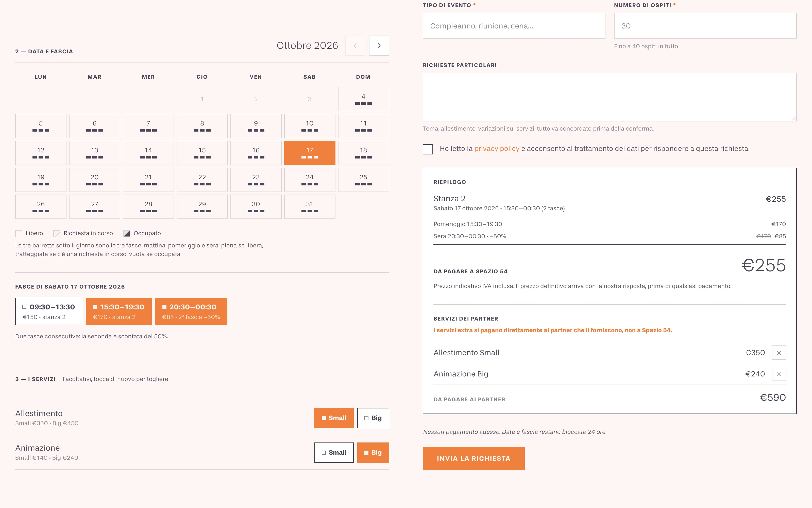Toggle Allestimento Small option

pos(334,418)
